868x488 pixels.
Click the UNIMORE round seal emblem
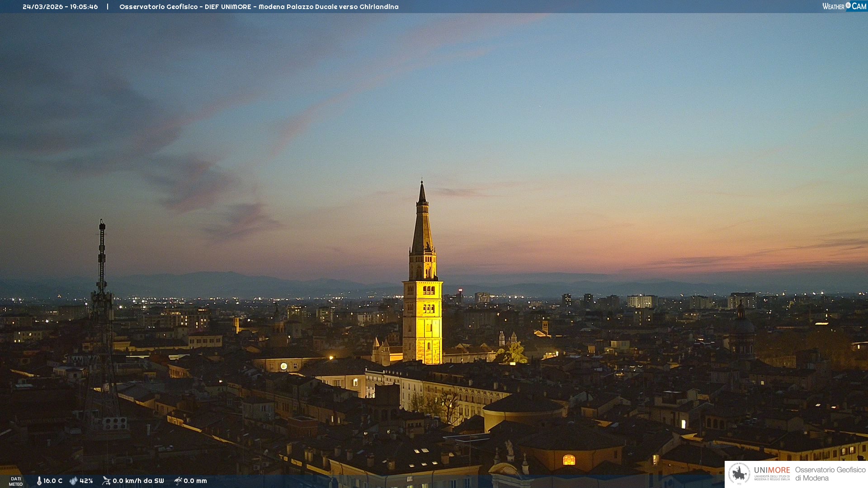pyautogui.click(x=739, y=474)
